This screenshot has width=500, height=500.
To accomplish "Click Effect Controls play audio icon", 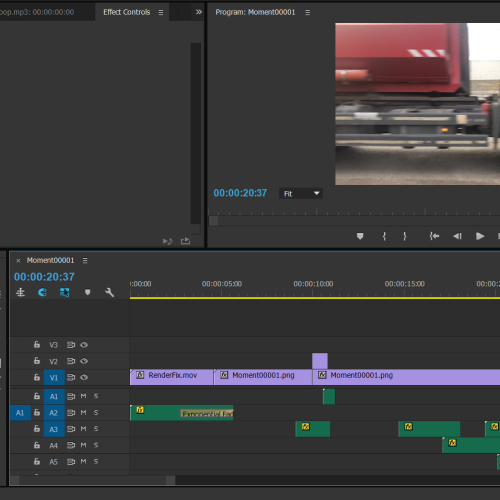I will [168, 241].
